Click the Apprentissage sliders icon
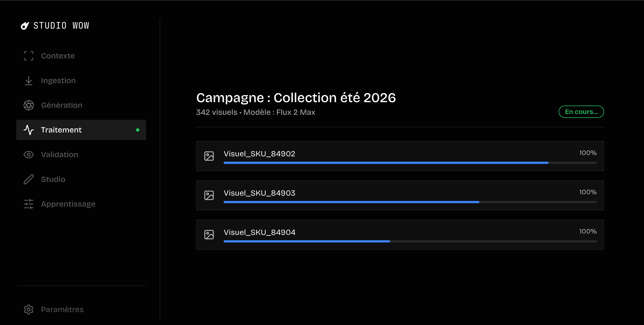The height and width of the screenshot is (325, 644). pos(29,204)
